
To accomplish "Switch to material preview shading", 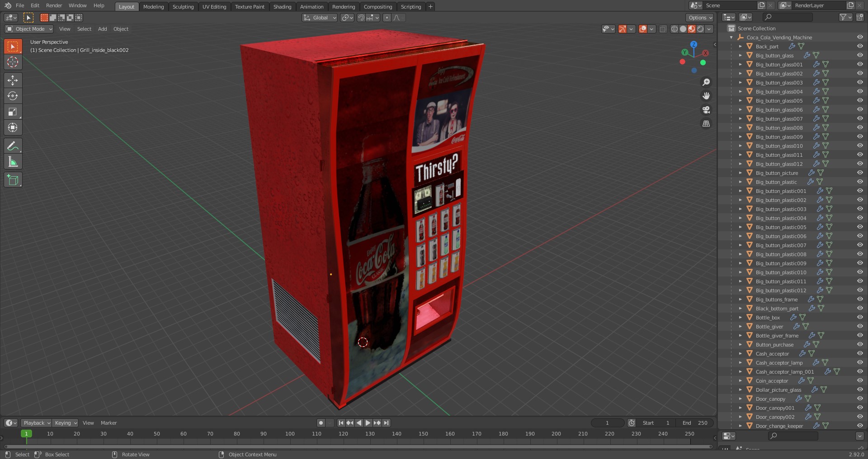I will coord(692,29).
